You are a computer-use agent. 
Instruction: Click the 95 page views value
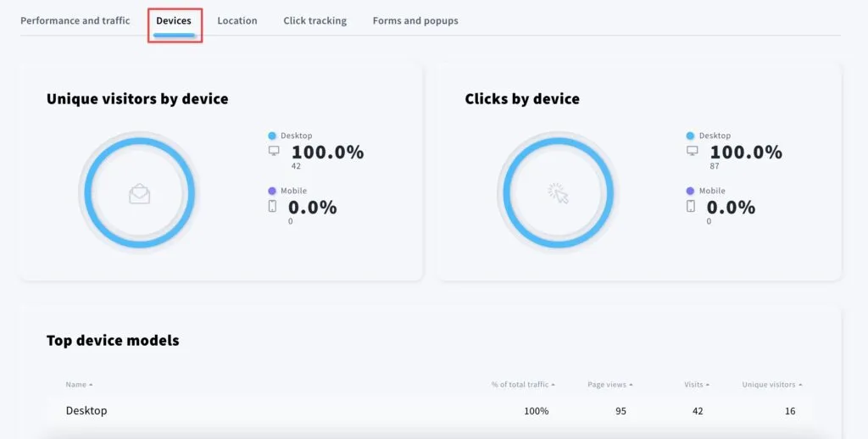tap(620, 411)
